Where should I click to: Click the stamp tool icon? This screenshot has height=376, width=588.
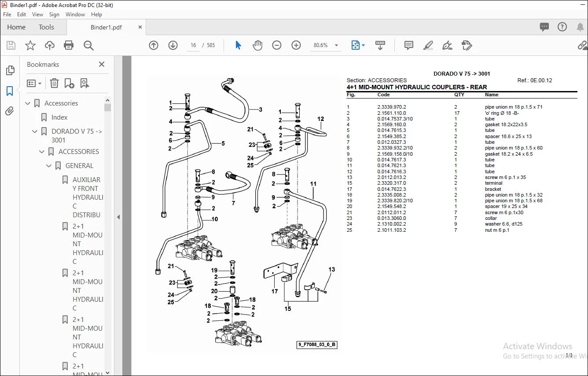tap(467, 45)
